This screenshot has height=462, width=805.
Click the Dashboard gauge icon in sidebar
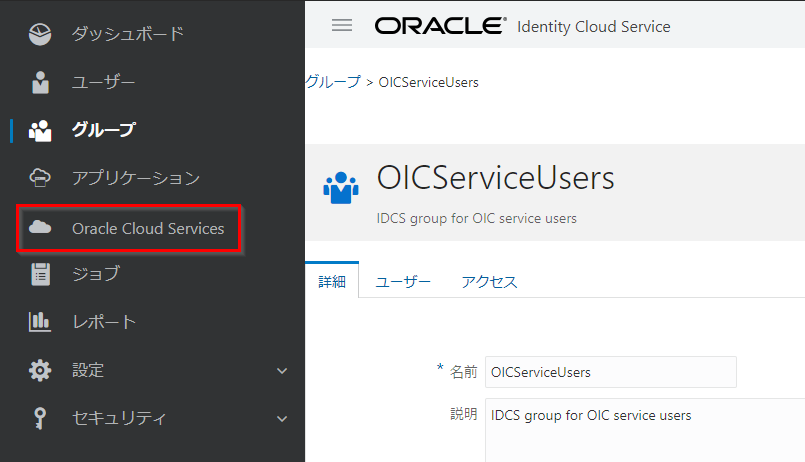click(40, 34)
